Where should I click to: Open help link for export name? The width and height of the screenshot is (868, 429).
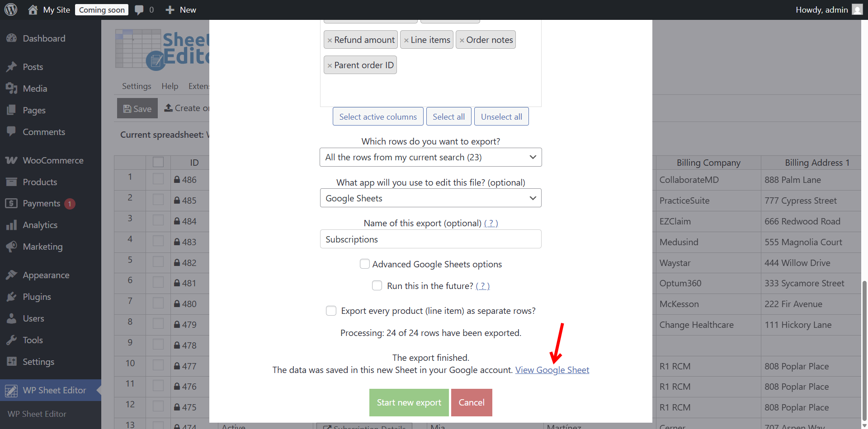491,223
